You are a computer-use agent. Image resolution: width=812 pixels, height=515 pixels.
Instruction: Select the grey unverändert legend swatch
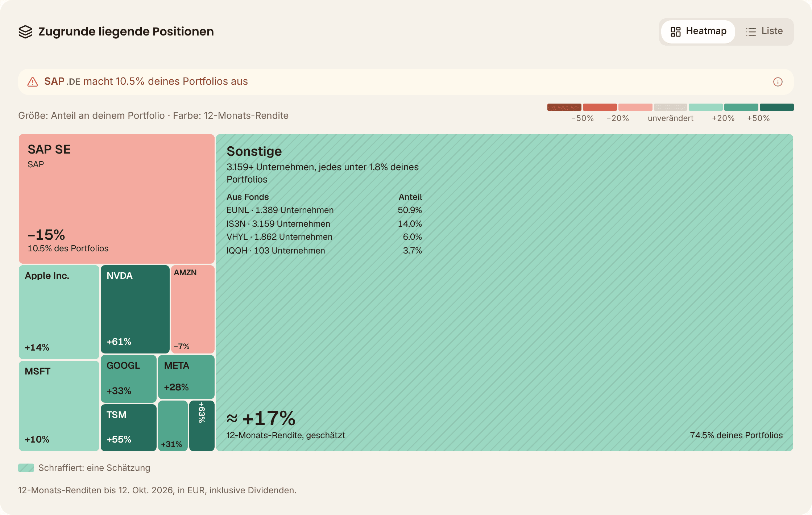coord(671,107)
